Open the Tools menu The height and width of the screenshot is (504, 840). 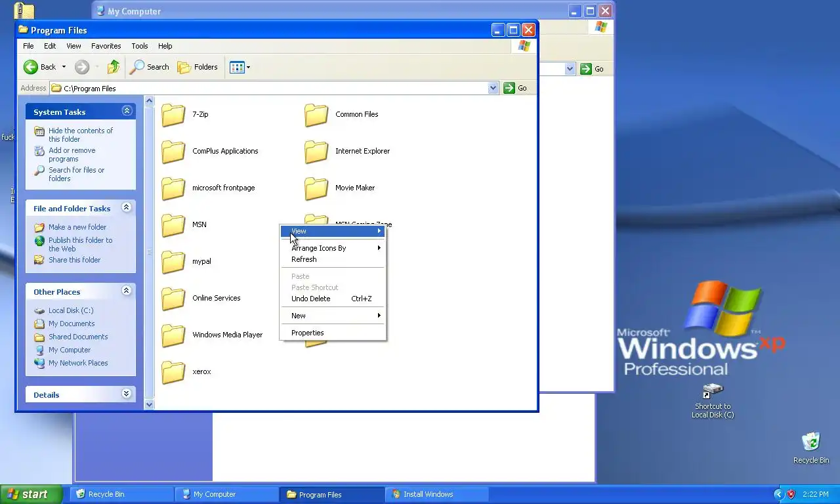(140, 46)
